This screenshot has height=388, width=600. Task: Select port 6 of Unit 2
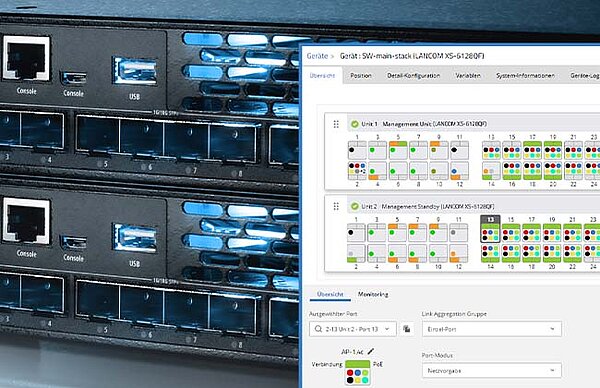(x=397, y=253)
